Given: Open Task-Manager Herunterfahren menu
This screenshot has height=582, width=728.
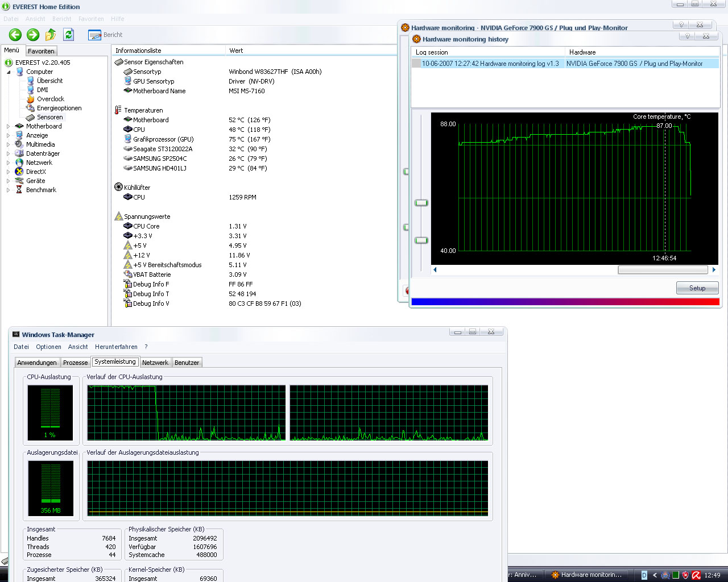Looking at the screenshot, I should pyautogui.click(x=116, y=347).
